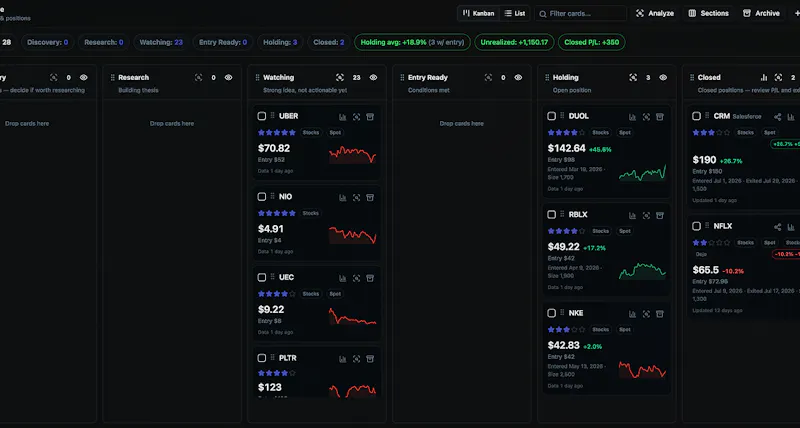Click scan icon on RBLX card

[646, 215]
